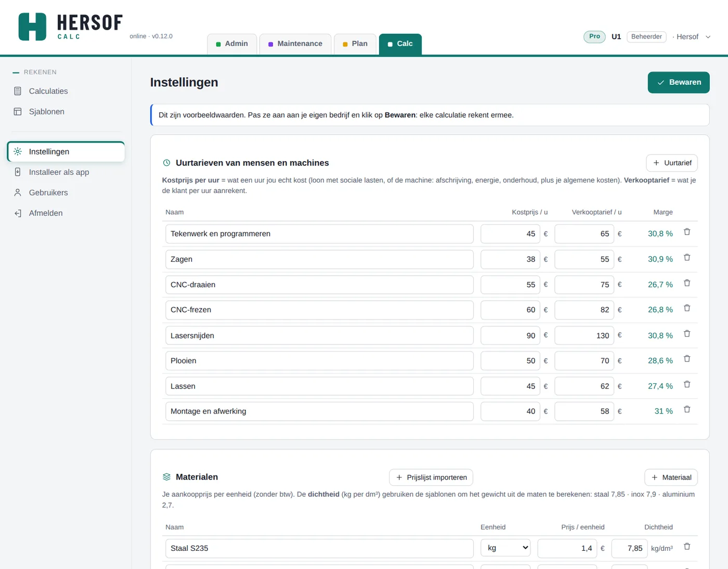The height and width of the screenshot is (569, 728).
Task: Save settings with Bewaren button
Action: tap(679, 82)
